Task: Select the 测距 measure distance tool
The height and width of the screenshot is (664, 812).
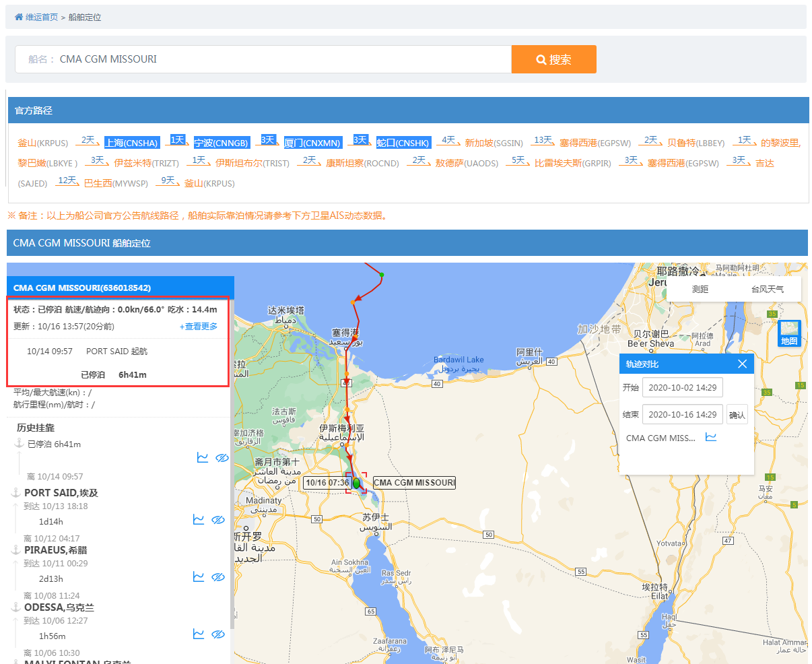Action: (x=700, y=290)
